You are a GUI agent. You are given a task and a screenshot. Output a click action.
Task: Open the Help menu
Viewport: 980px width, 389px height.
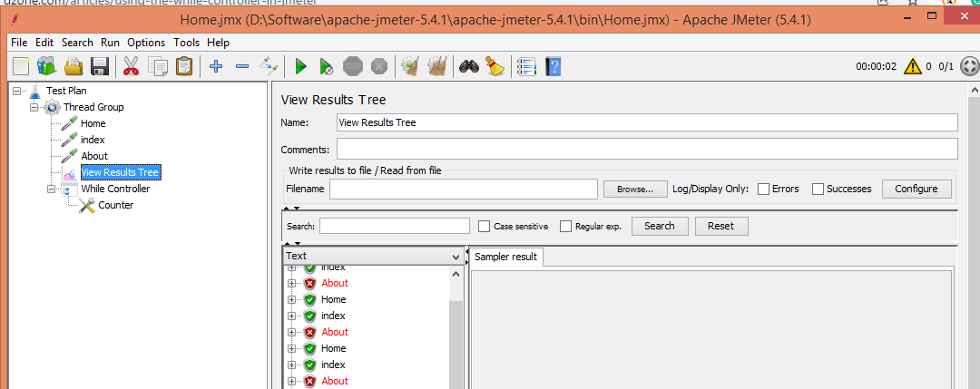(x=218, y=43)
